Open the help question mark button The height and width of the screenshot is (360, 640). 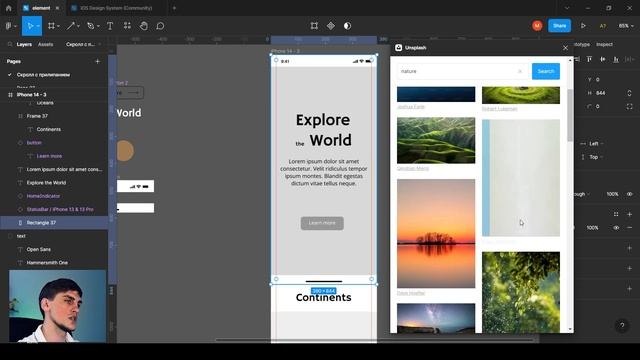point(622,325)
